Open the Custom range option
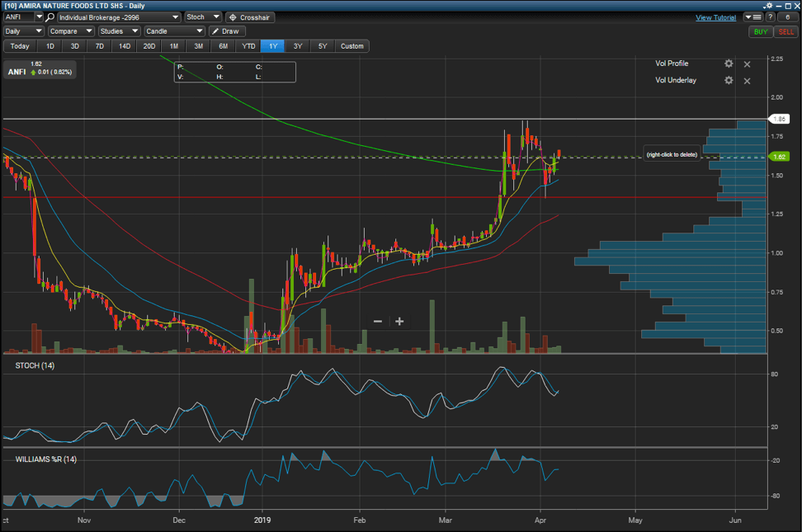Image resolution: width=802 pixels, height=532 pixels. 351,46
